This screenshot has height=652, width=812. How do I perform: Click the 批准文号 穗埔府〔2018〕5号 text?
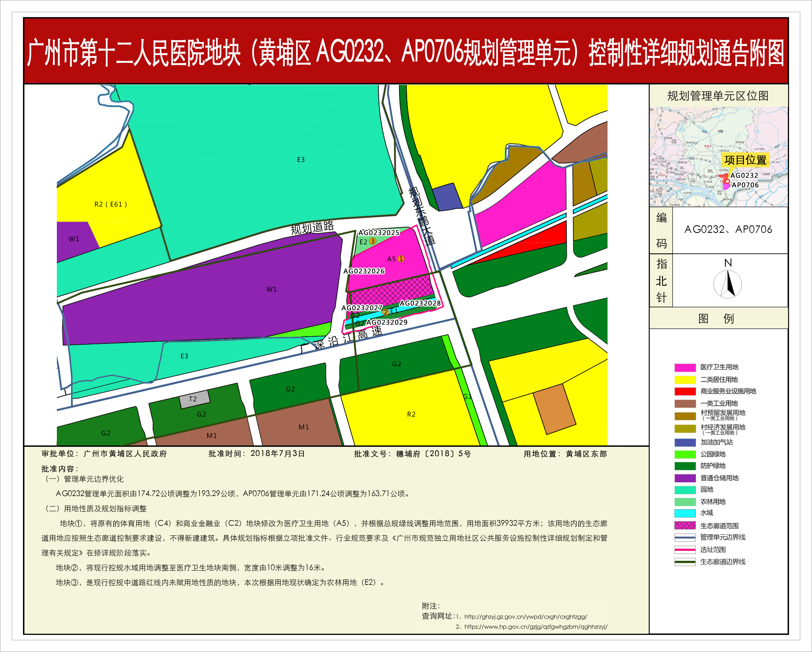(x=412, y=454)
